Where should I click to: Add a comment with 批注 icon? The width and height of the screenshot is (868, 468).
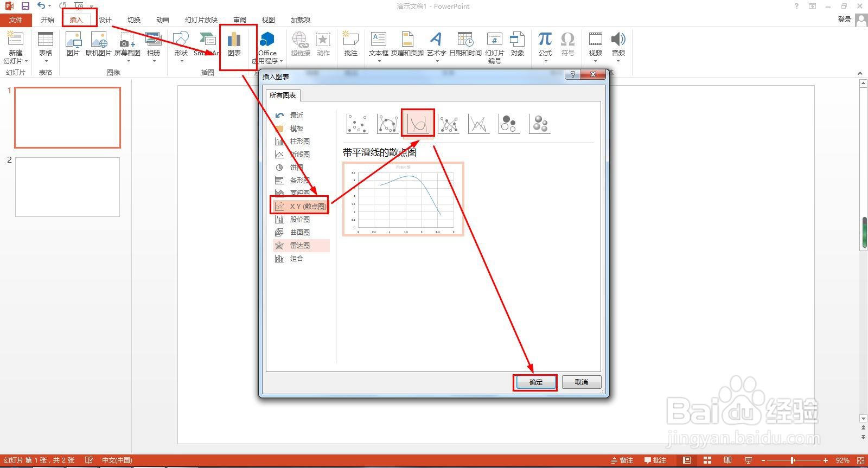coord(351,44)
